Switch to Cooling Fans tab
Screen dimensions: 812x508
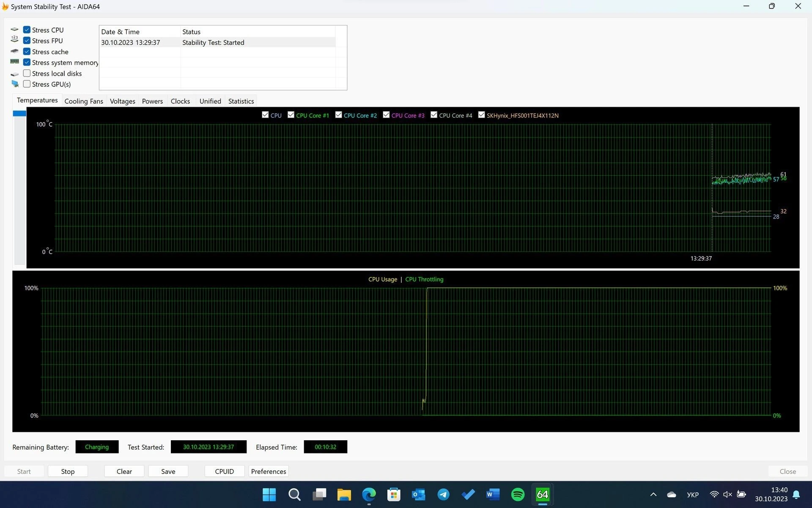[84, 101]
